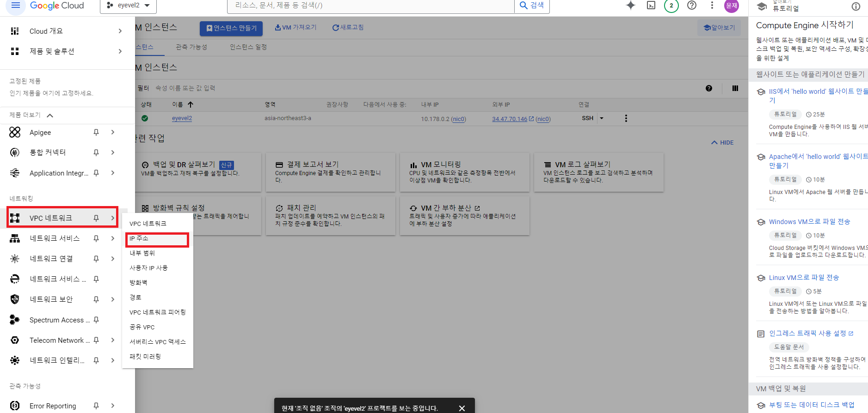The height and width of the screenshot is (413, 868).
Task: Expand the Apigee submenu arrow
Action: (113, 133)
